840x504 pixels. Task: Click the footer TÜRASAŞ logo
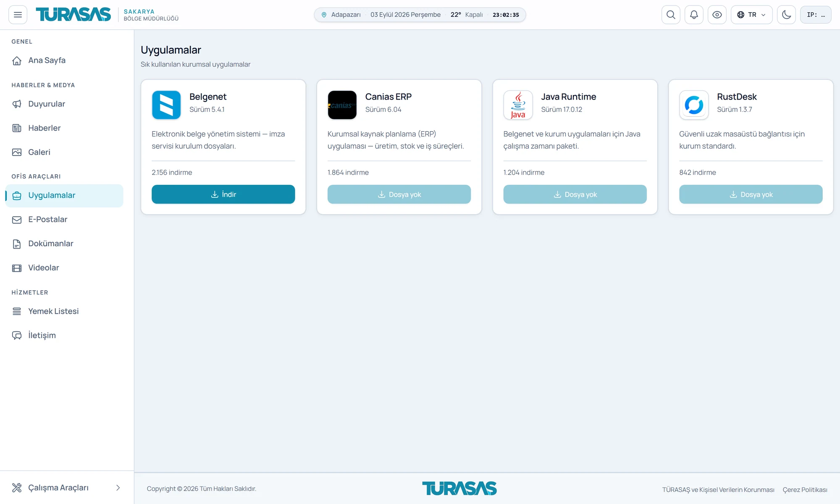pyautogui.click(x=459, y=488)
